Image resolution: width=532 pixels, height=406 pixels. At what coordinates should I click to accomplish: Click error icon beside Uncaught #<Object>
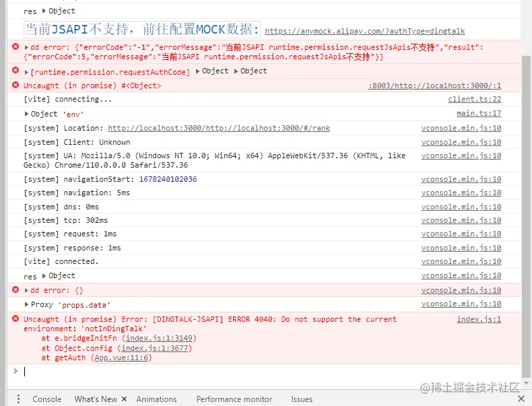pos(15,85)
